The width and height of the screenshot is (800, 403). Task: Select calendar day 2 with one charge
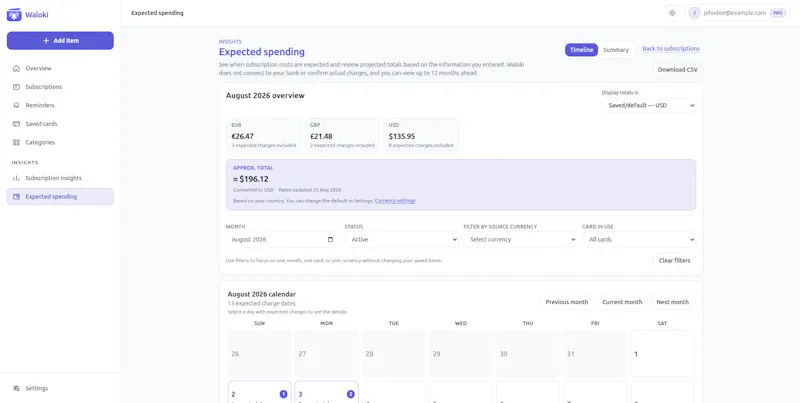click(260, 392)
